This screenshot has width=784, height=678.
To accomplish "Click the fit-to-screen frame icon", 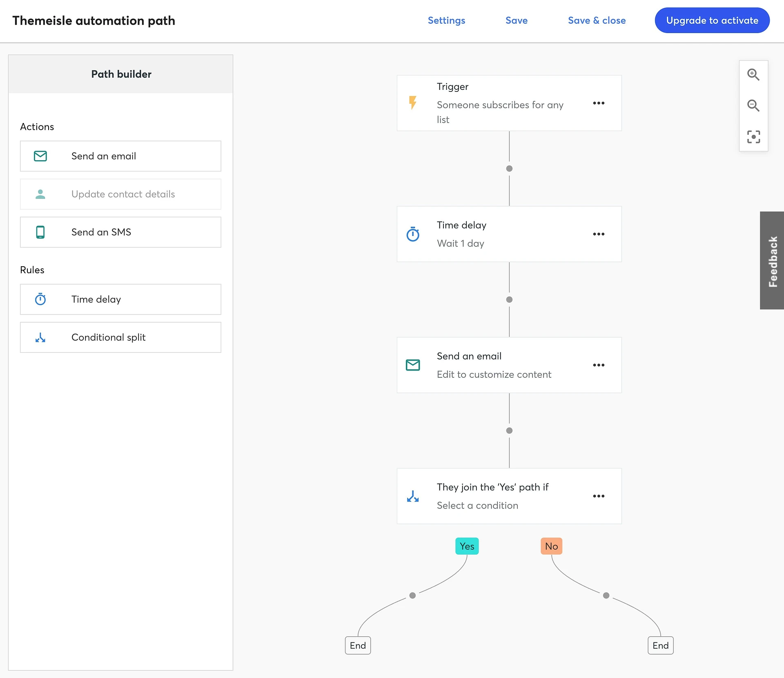I will tap(754, 136).
